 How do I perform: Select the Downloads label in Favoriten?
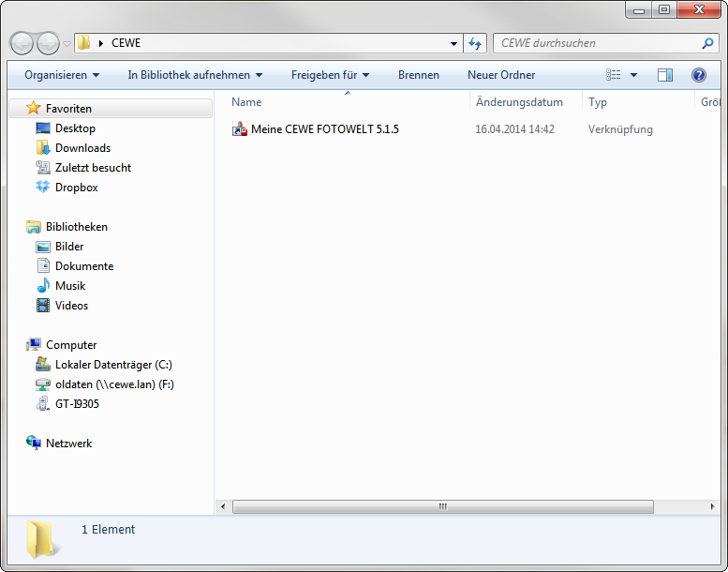coord(82,148)
